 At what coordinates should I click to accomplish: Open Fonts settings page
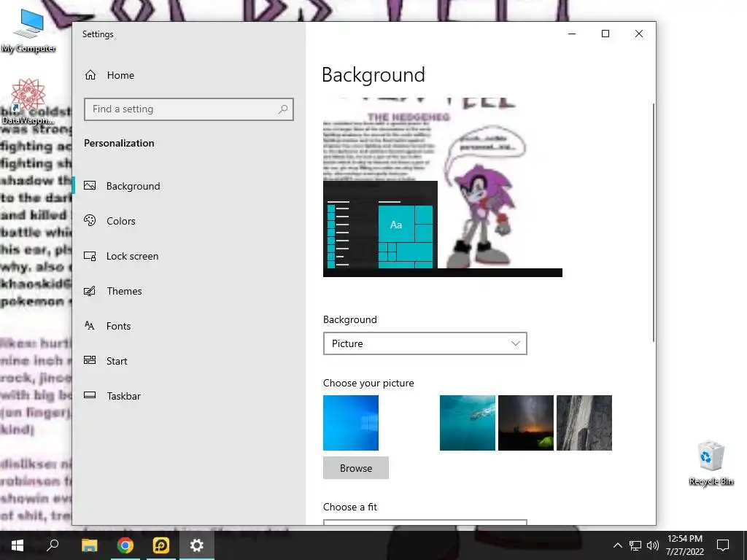click(x=189, y=326)
